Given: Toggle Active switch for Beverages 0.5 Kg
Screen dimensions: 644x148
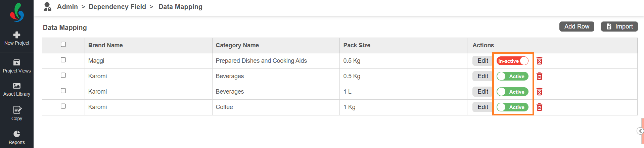Looking at the screenshot, I should click(x=512, y=76).
